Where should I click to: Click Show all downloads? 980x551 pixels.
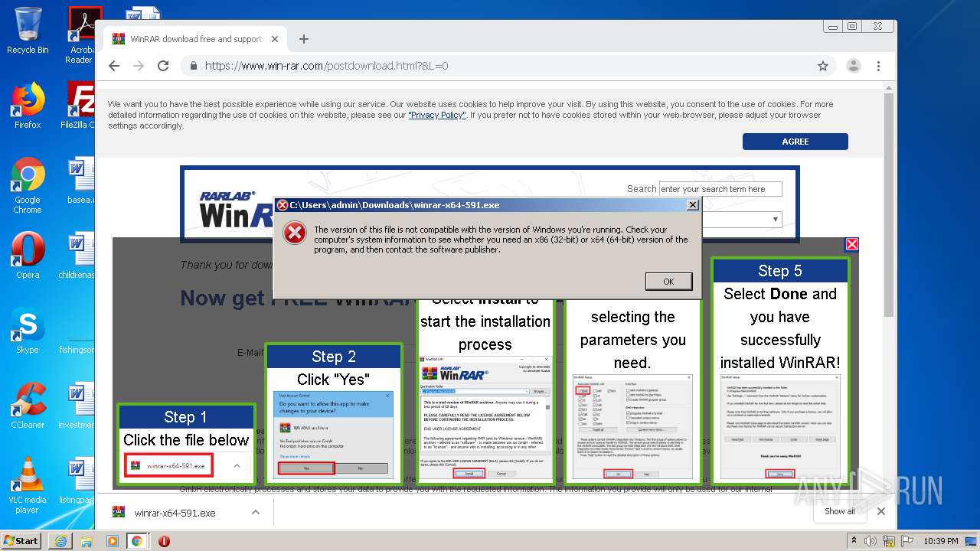pyautogui.click(x=839, y=511)
